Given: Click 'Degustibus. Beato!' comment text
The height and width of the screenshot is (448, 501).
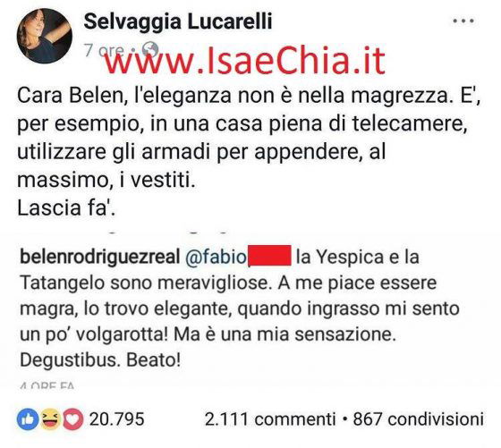Looking at the screenshot, I should click(x=100, y=360).
